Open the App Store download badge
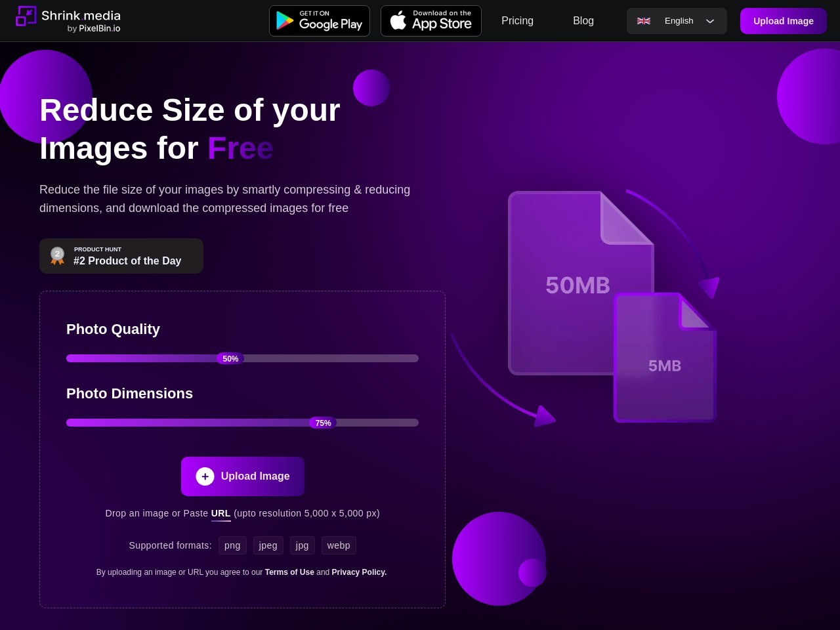 click(431, 21)
